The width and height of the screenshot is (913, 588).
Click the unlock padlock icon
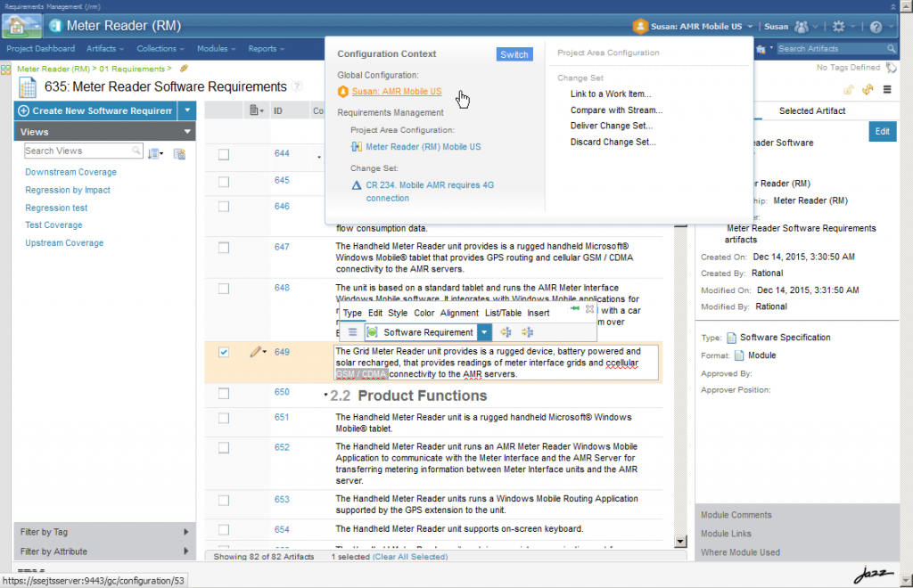pos(849,90)
